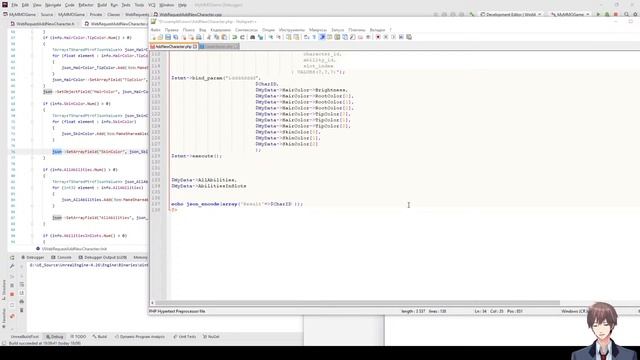Image resolution: width=640 pixels, height=360 pixels.
Task: Click red Stop icon in Rider top toolbar
Action: click(x=616, y=14)
